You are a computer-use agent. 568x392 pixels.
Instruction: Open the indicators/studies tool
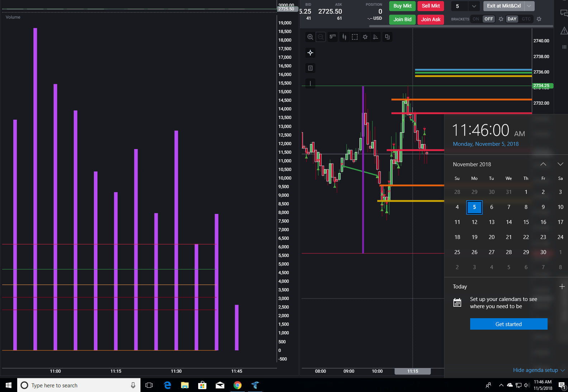pyautogui.click(x=376, y=37)
